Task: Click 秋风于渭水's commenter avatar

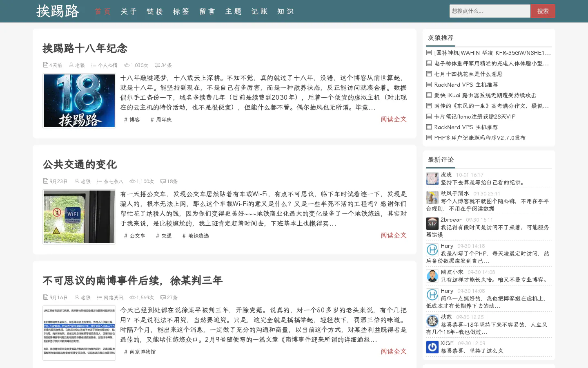Action: [432, 197]
